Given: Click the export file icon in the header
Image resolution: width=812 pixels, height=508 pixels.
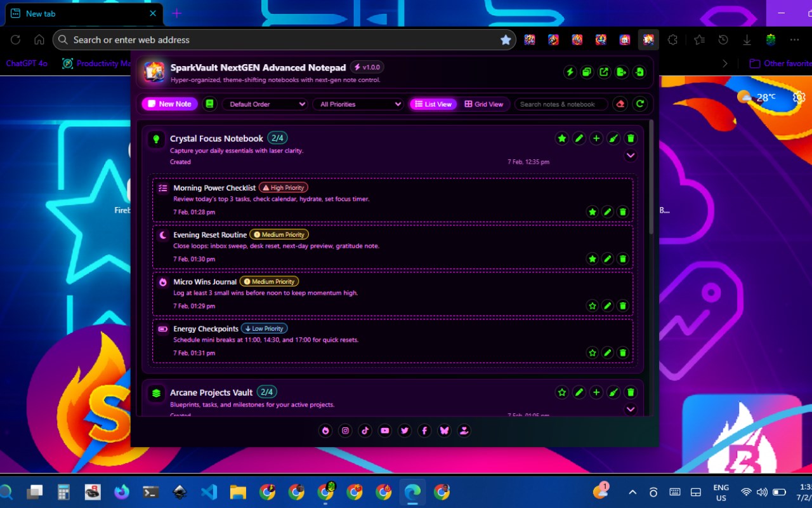Looking at the screenshot, I should 622,72.
